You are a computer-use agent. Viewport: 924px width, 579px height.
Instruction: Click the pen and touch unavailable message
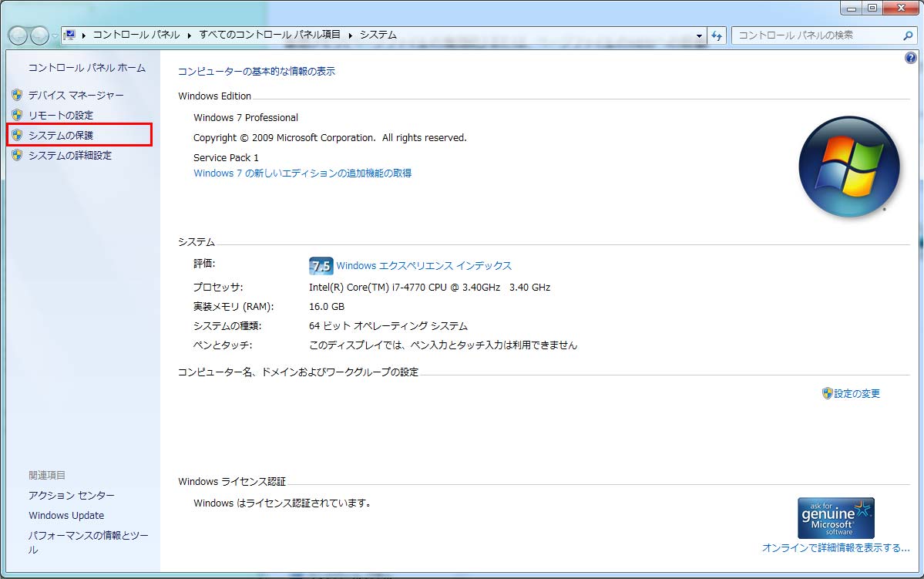click(443, 345)
